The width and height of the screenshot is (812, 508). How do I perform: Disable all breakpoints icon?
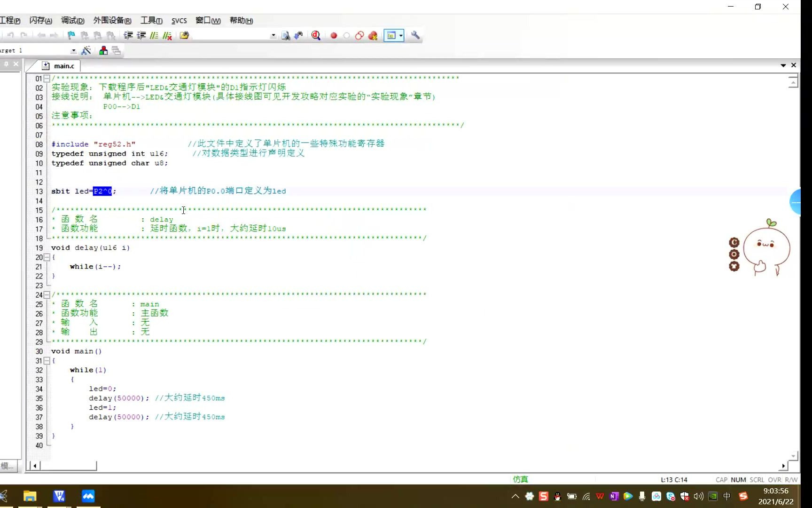click(x=359, y=35)
